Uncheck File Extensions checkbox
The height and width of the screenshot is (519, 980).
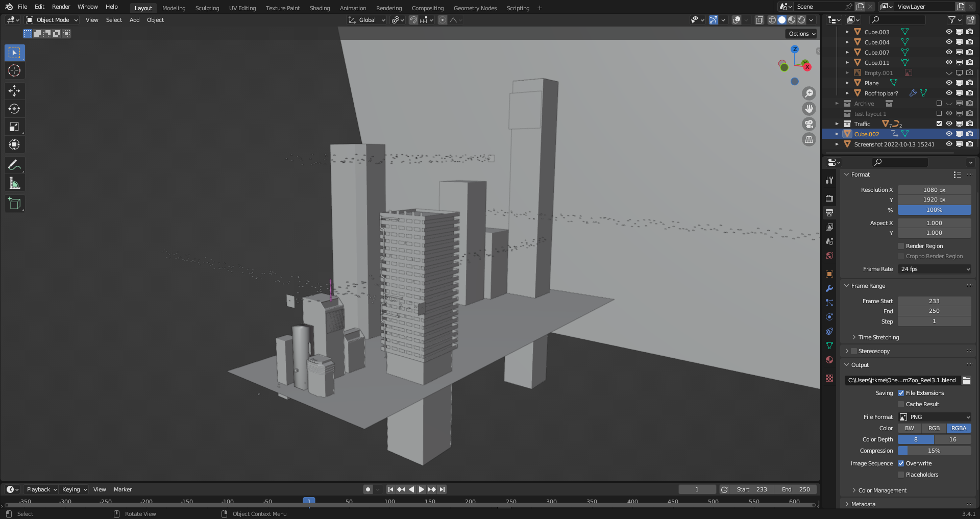[x=901, y=393]
